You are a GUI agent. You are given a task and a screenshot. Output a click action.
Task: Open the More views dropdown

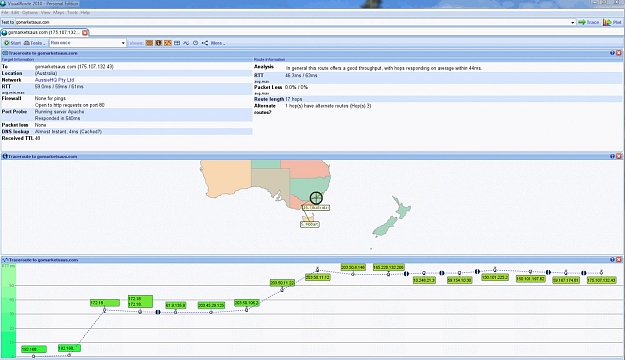(x=218, y=43)
